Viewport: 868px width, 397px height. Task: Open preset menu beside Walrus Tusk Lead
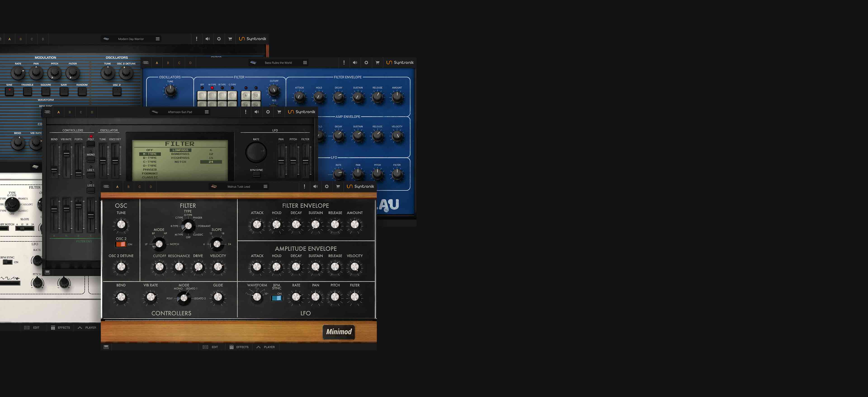point(266,186)
